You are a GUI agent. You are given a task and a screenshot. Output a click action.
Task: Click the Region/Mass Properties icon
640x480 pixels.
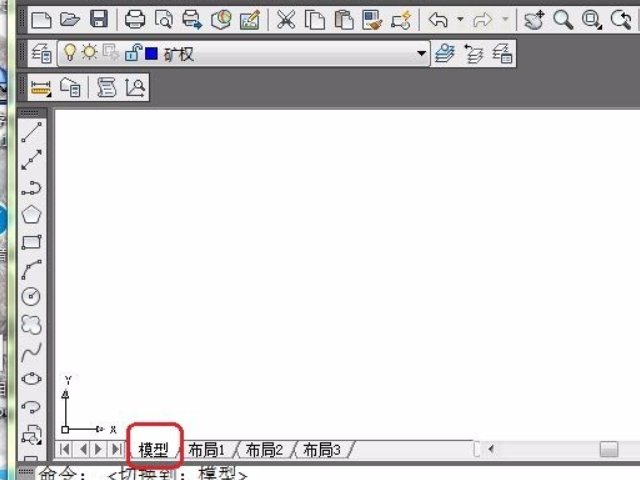[x=70, y=87]
